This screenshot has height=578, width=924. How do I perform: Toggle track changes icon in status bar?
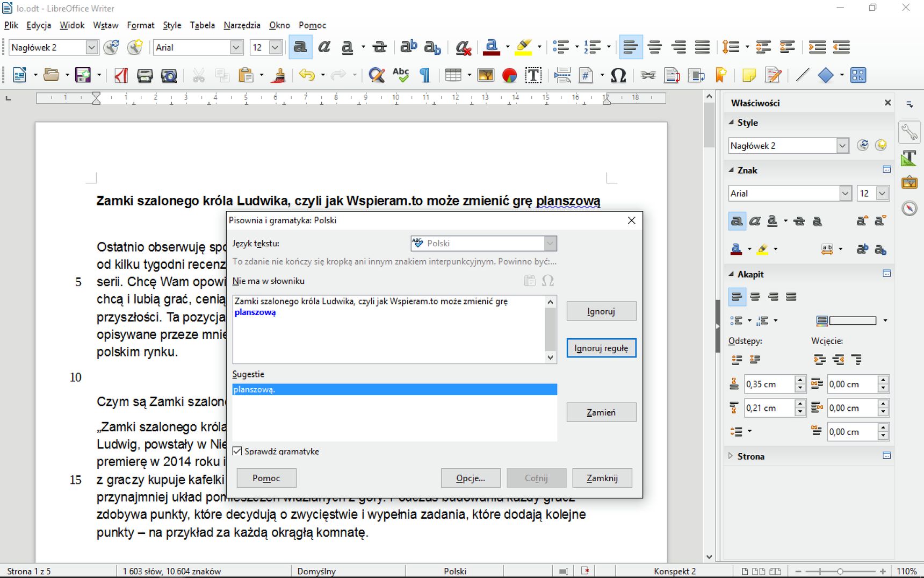(585, 571)
